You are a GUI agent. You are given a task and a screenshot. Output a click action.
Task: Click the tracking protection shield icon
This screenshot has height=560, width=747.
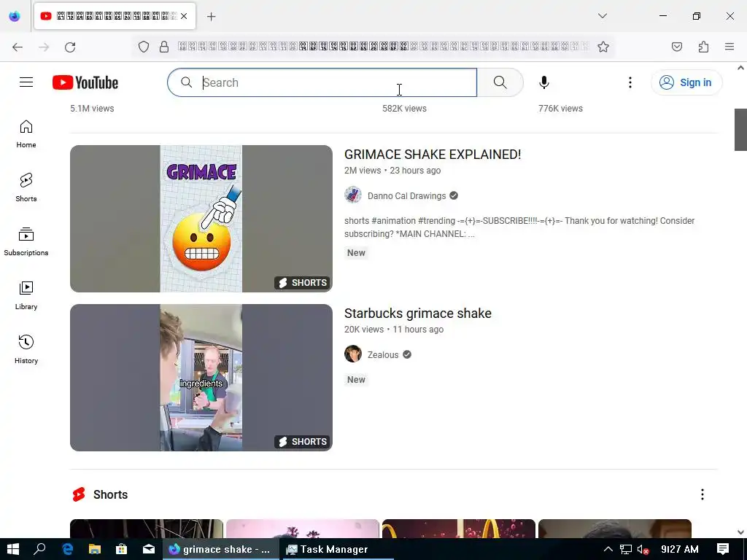click(x=144, y=47)
